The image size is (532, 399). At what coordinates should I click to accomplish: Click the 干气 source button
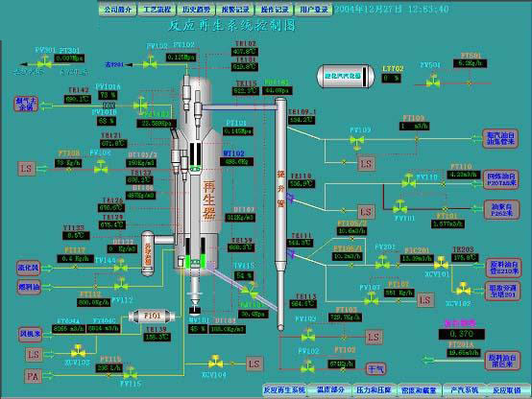coord(376,368)
